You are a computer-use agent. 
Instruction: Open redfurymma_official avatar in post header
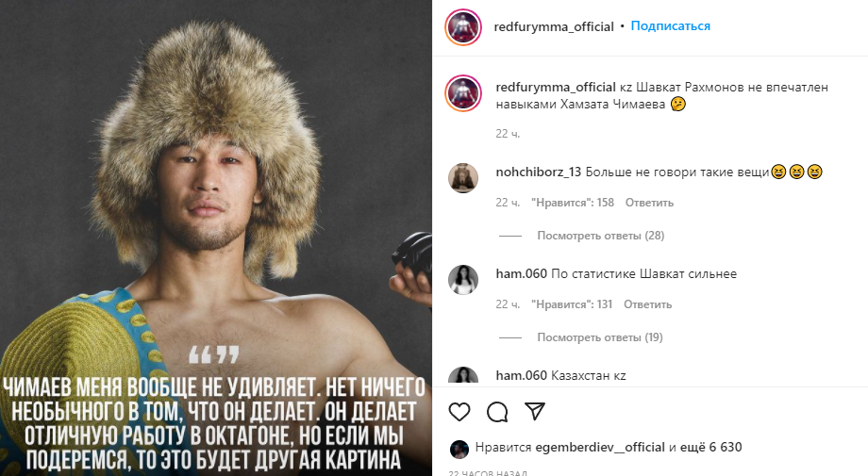point(463,27)
